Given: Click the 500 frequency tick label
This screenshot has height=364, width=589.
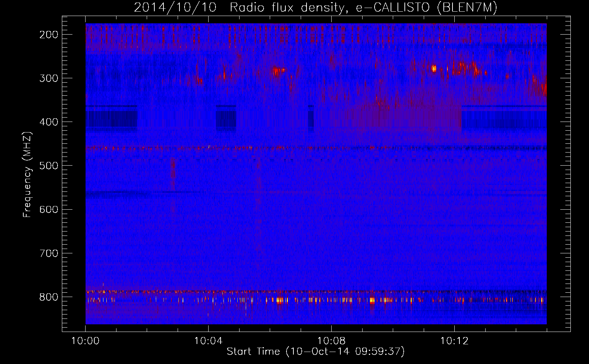Looking at the screenshot, I should pos(48,166).
